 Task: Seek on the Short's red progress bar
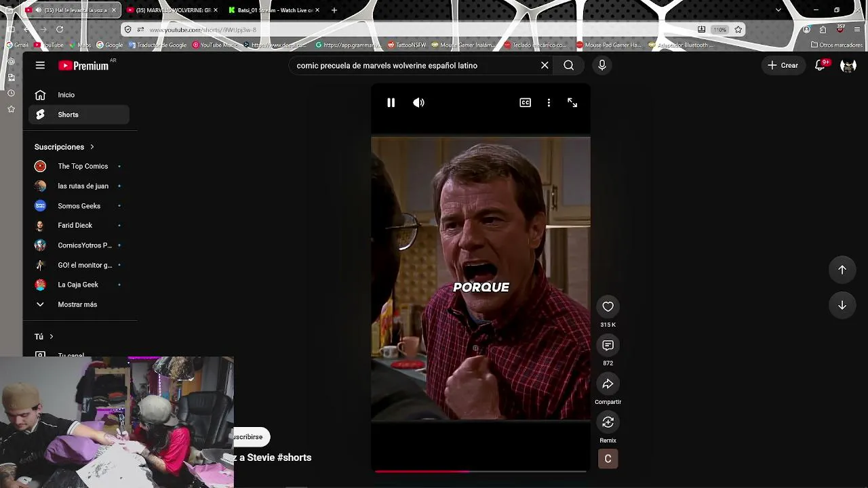coord(480,471)
